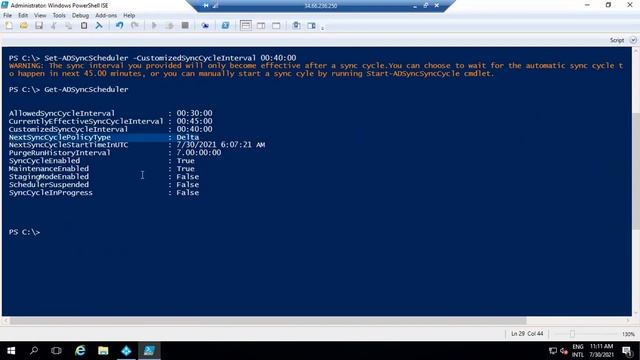Image resolution: width=640 pixels, height=360 pixels.
Task: Click the taskbar search magnifier icon
Action: coord(34,351)
